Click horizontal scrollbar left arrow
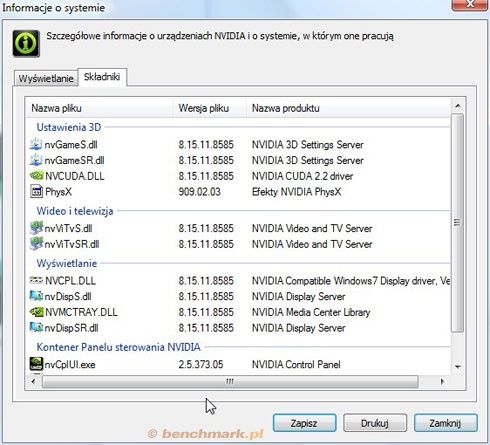 [33, 381]
